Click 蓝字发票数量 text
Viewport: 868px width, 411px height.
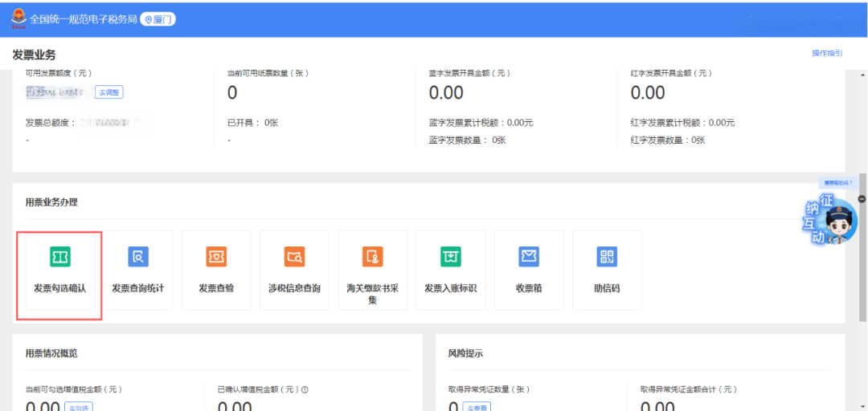[x=468, y=140]
